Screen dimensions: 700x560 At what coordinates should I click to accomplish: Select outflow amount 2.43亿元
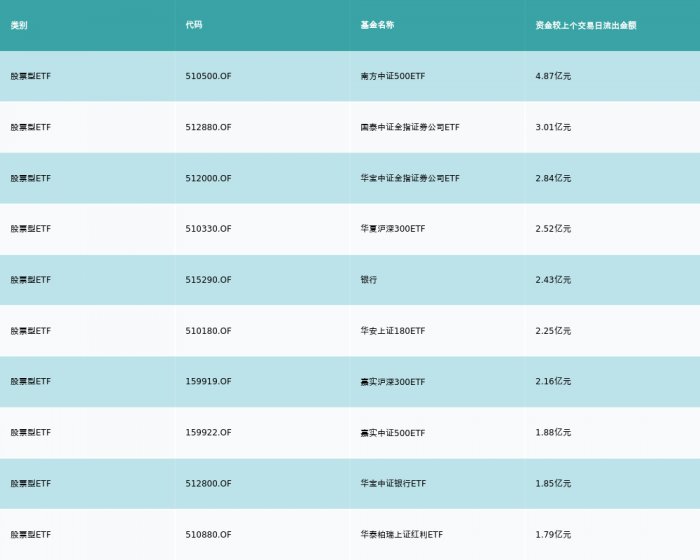(553, 280)
